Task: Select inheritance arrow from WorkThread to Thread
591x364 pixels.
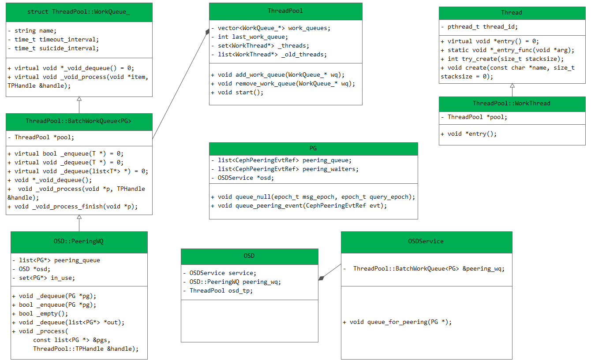Action: pyautogui.click(x=512, y=90)
